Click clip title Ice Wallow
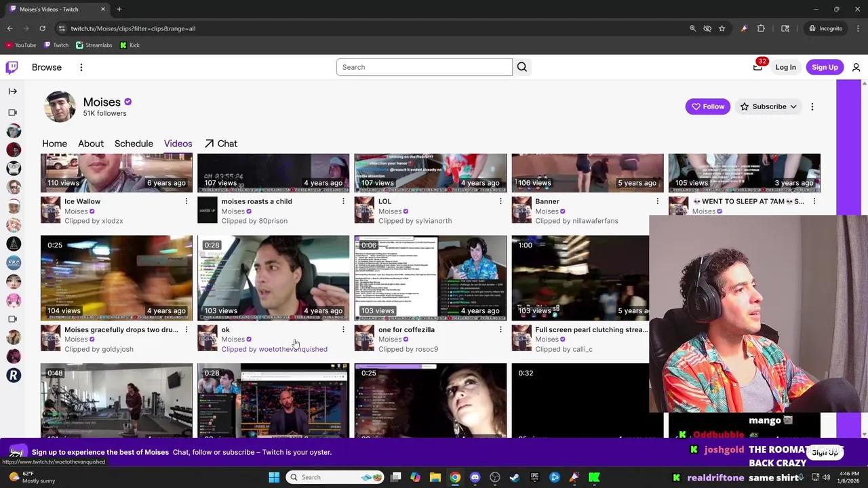Screen dimensions: 868x488 click(x=82, y=201)
